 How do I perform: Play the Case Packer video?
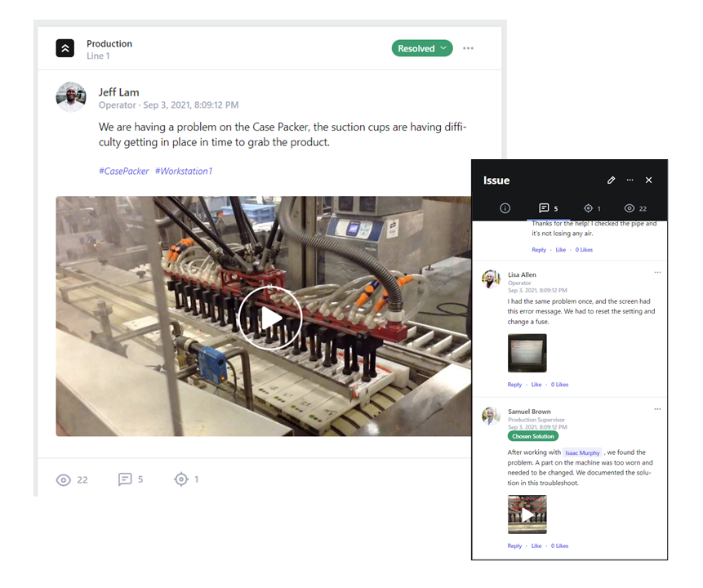[271, 317]
